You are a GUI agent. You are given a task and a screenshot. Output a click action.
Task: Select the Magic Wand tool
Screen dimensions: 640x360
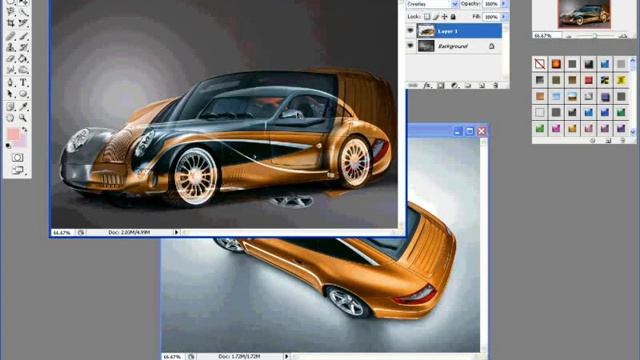23,11
